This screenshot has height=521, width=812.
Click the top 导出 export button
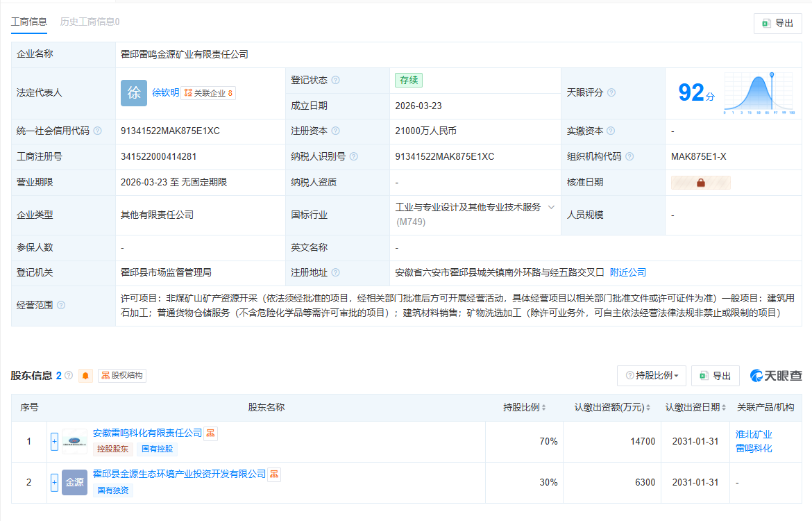point(777,23)
